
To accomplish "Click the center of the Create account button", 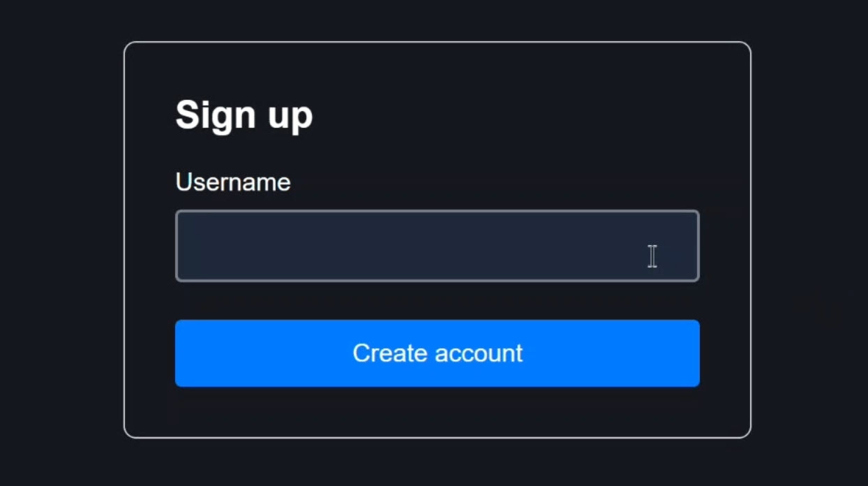I will tap(437, 353).
